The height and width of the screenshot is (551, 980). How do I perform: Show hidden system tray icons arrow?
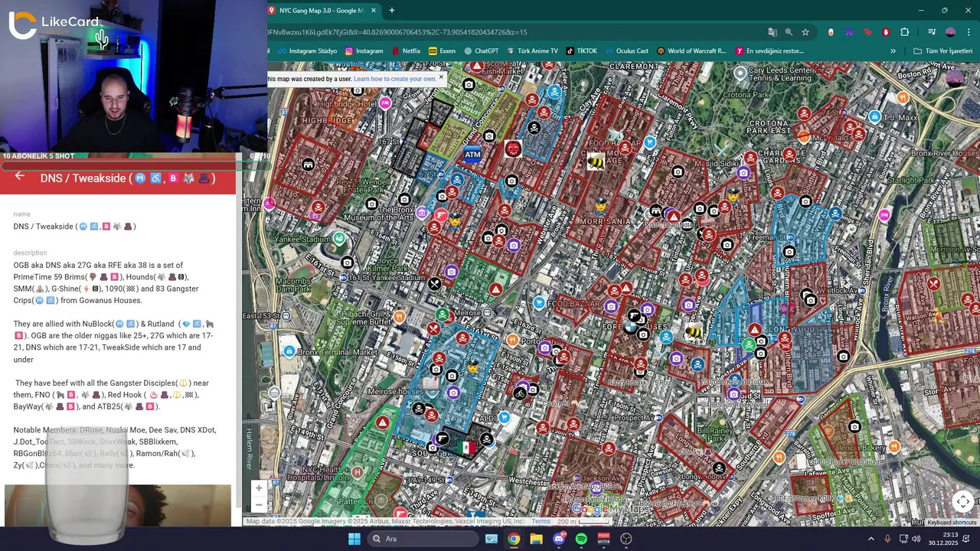click(x=871, y=539)
